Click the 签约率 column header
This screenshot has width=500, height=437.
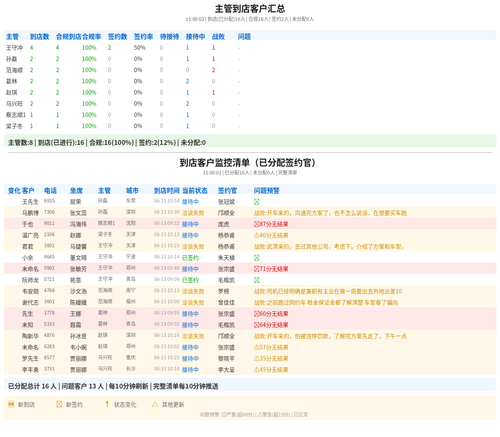[x=143, y=37]
